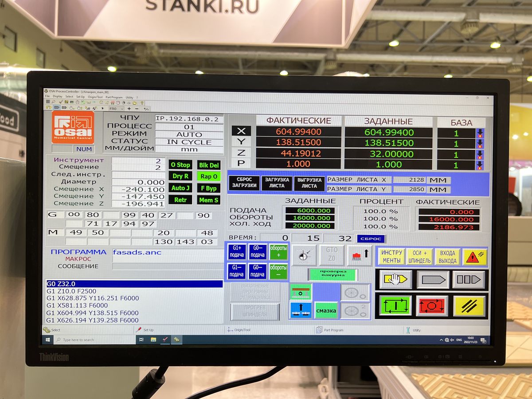The height and width of the screenshot is (399, 532).
Task: Click the РАЗМЕР ЛИСТА X value field
Action: pos(409,180)
